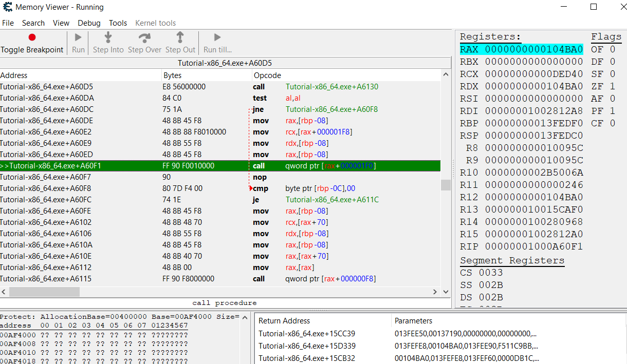The width and height of the screenshot is (627, 364).
Task: Open the Debug menu
Action: click(x=88, y=23)
